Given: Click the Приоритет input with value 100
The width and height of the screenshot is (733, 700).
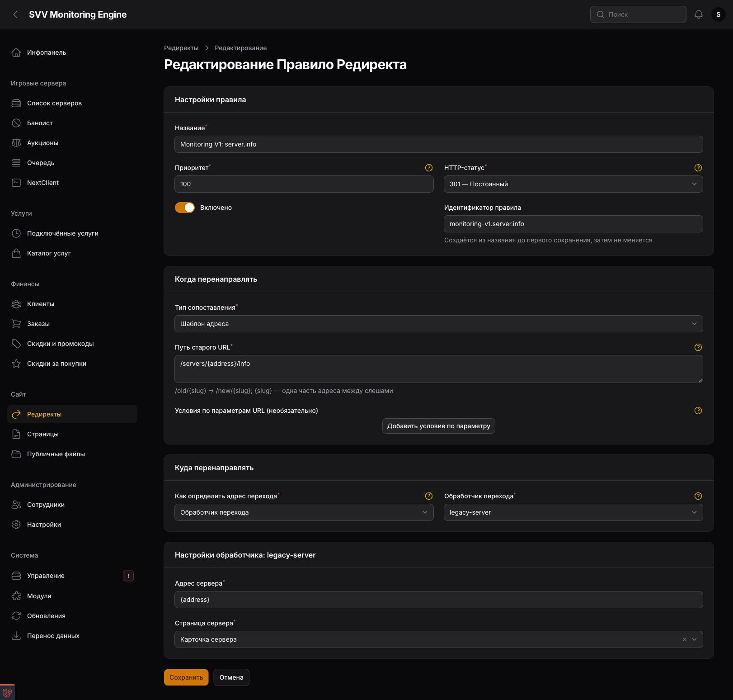Looking at the screenshot, I should click(x=304, y=184).
